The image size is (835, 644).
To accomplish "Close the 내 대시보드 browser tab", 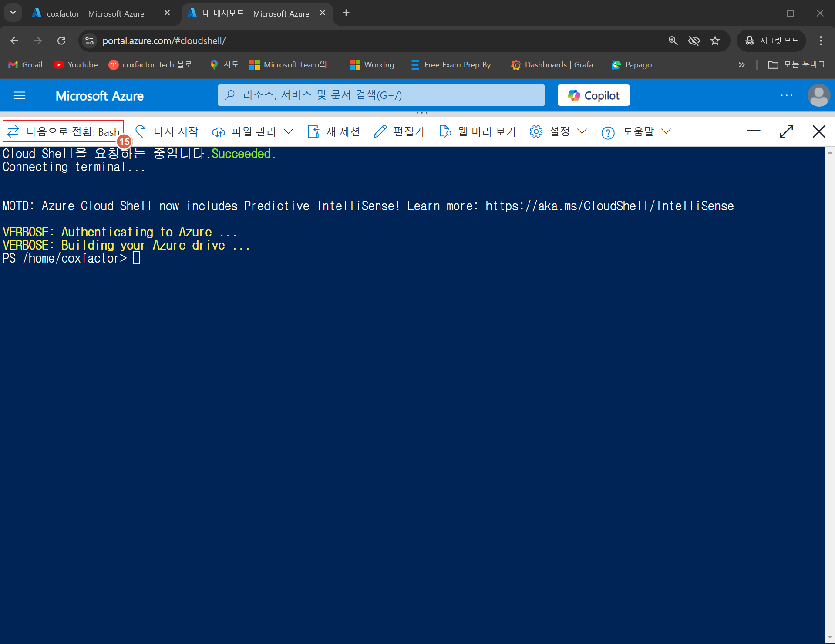I will 323,13.
